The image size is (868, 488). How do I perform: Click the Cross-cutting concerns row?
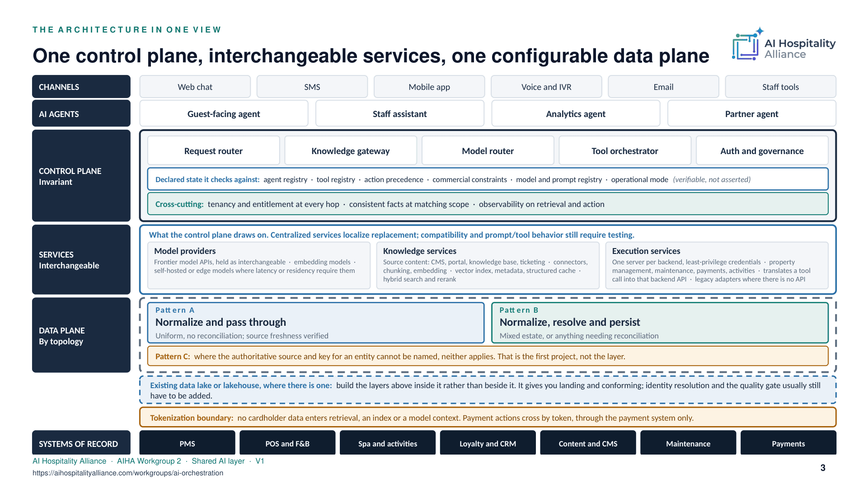[x=488, y=204]
